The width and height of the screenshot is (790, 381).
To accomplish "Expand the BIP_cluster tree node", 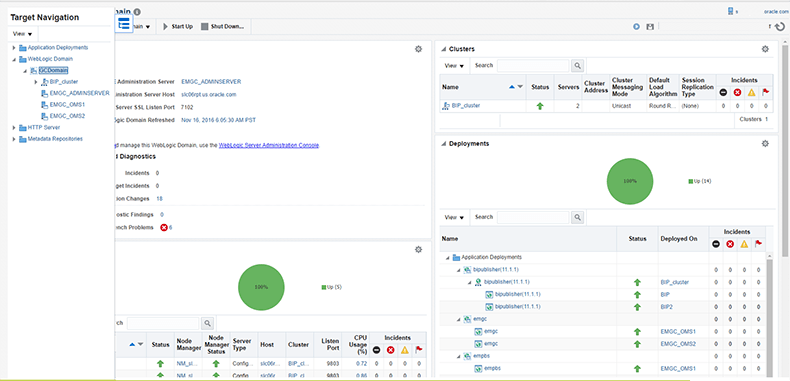I will [x=36, y=82].
